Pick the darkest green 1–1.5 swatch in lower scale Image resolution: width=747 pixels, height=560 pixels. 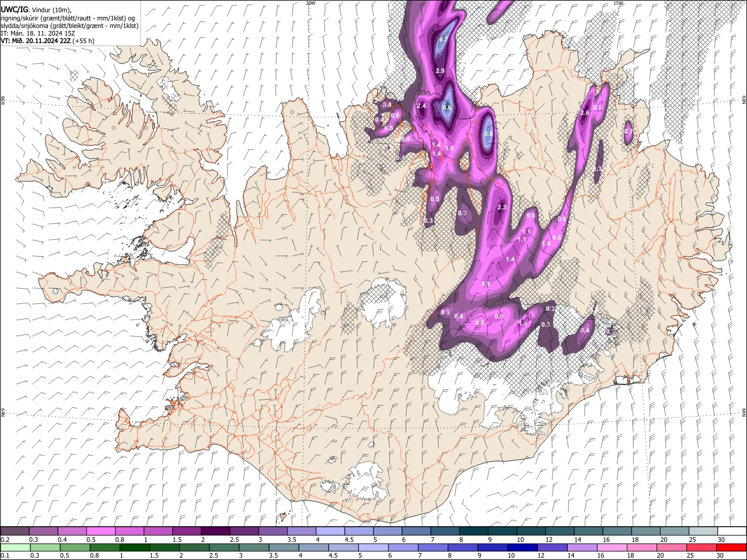[x=135, y=547]
